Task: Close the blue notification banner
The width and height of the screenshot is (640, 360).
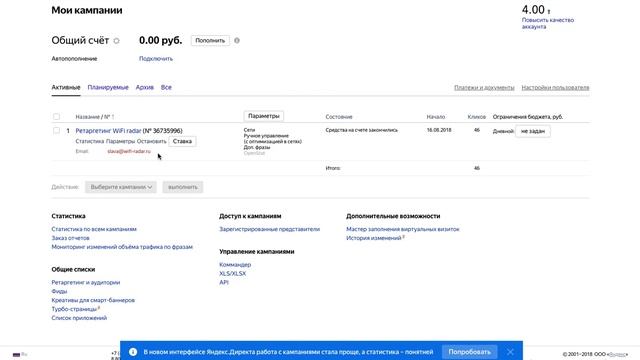Action: [510, 351]
